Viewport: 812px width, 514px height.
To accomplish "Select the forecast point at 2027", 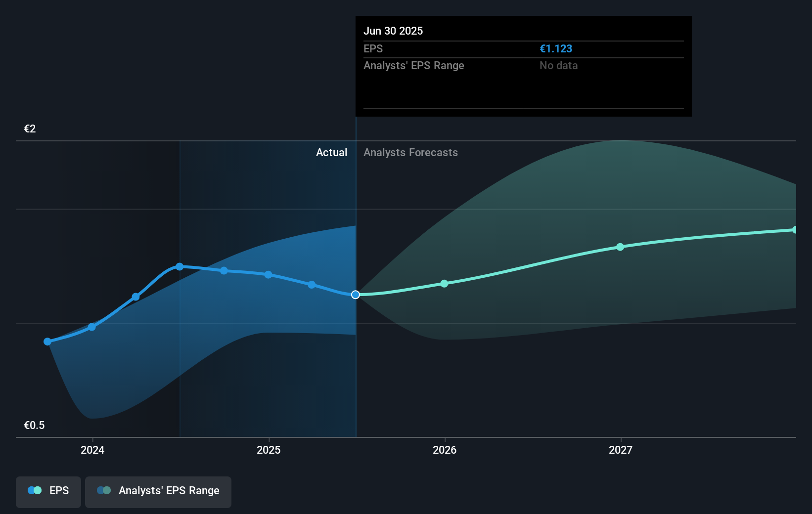I will click(x=620, y=247).
